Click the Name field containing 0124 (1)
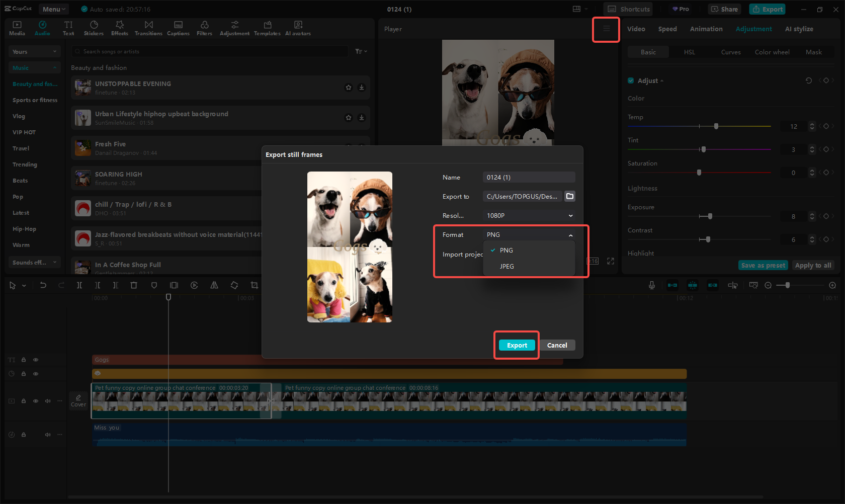This screenshot has width=845, height=504. (x=529, y=177)
